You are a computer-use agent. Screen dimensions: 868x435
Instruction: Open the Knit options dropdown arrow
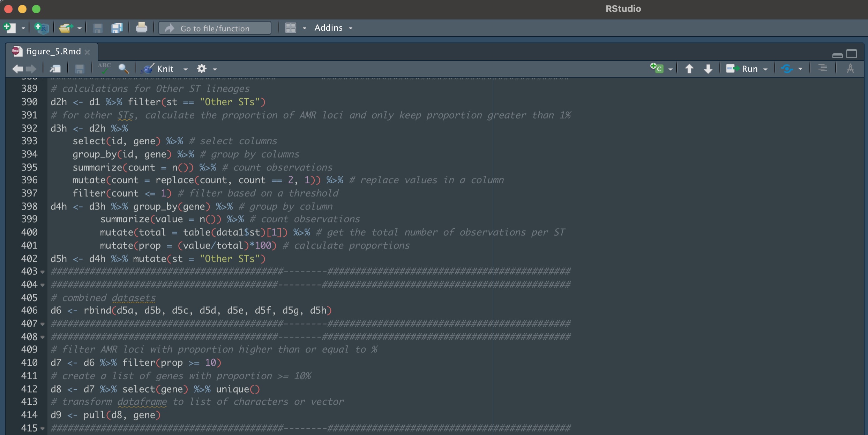pos(186,69)
